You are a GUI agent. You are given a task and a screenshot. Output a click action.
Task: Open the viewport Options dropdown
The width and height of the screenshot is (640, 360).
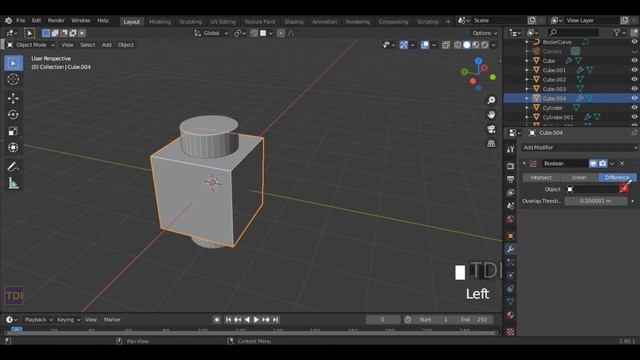click(484, 33)
